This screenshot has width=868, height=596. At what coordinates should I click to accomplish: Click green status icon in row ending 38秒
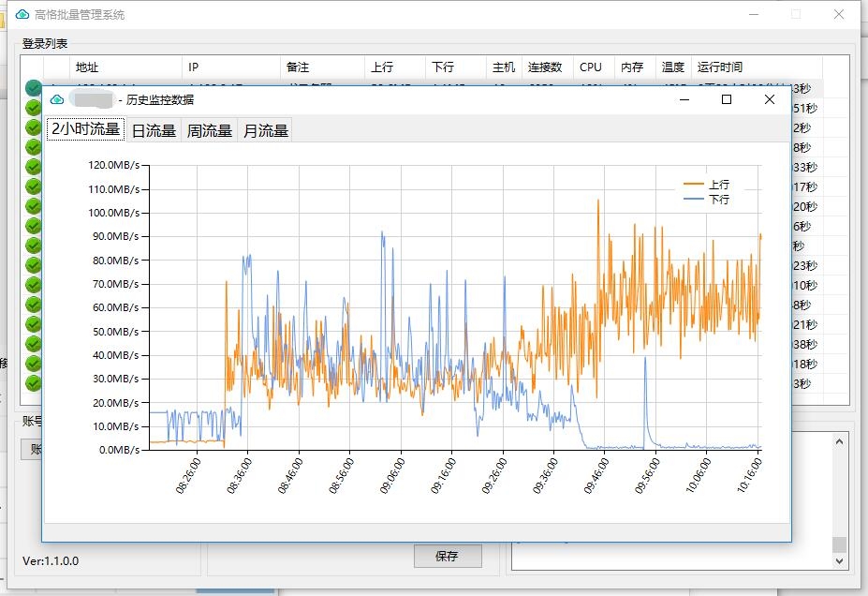click(34, 344)
